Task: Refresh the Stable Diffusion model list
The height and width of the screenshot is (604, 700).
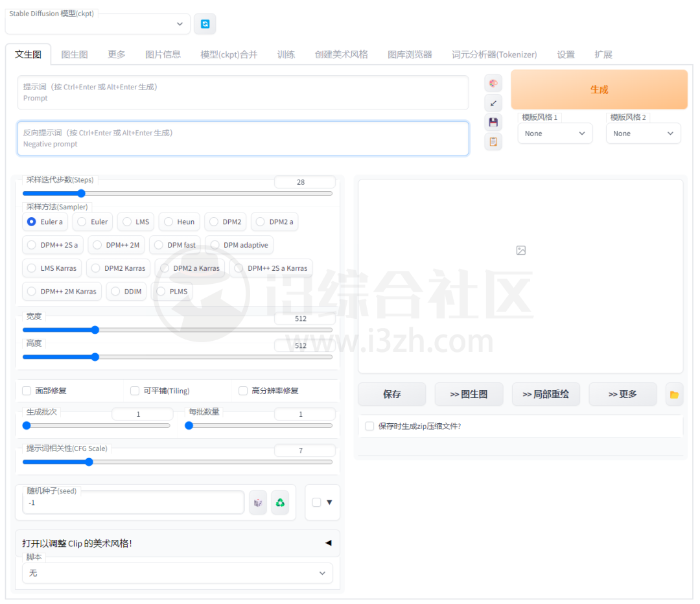Action: (205, 24)
